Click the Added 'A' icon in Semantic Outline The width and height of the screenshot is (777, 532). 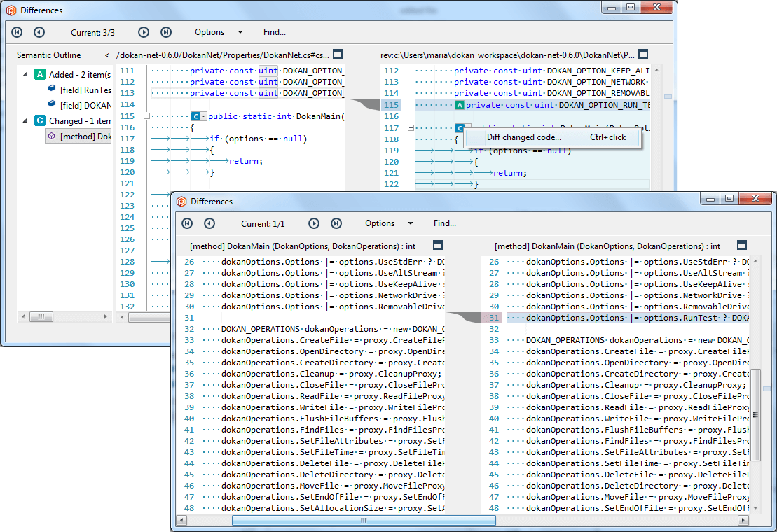[x=40, y=74]
